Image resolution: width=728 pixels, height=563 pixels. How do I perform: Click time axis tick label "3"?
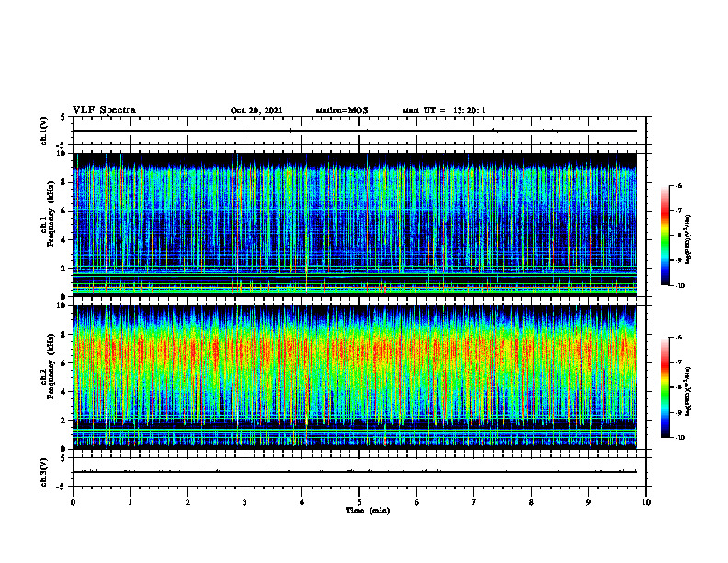(x=245, y=502)
